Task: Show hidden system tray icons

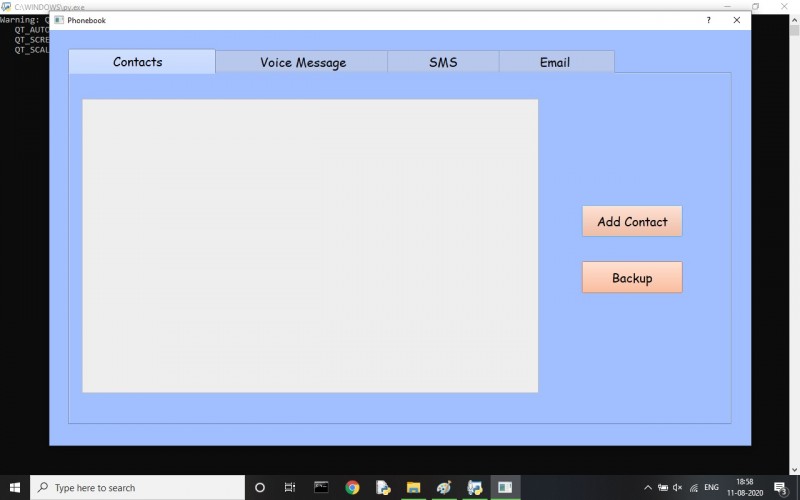Action: 648,488
